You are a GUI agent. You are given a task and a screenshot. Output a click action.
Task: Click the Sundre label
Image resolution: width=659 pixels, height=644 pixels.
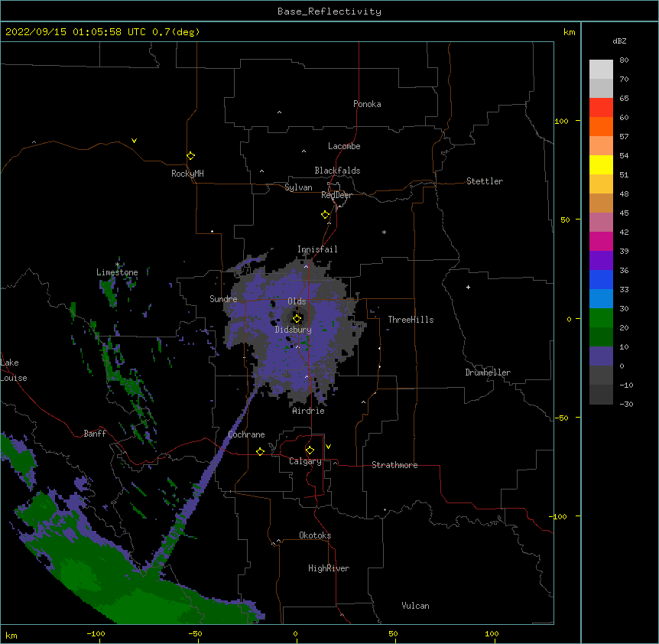point(223,299)
